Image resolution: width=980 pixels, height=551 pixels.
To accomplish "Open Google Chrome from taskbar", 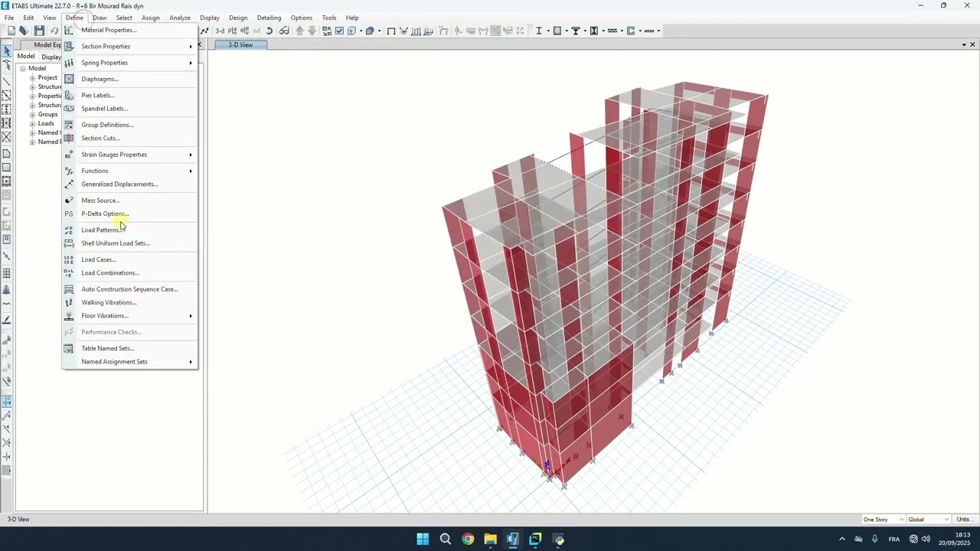I will pos(468,539).
